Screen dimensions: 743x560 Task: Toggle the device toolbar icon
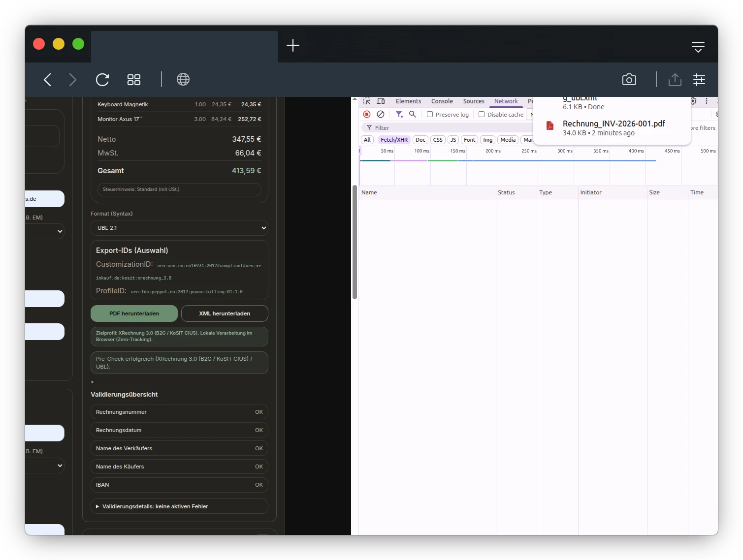point(381,101)
